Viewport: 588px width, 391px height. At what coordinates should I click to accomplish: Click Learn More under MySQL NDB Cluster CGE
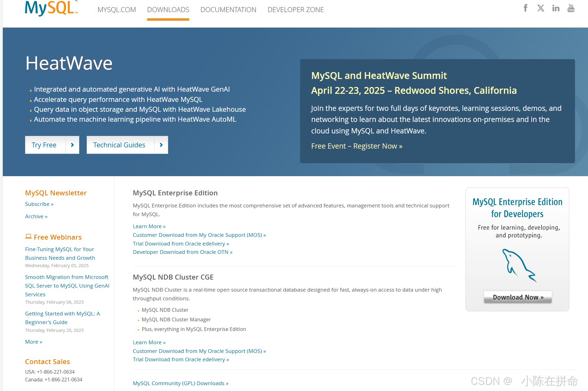149,342
